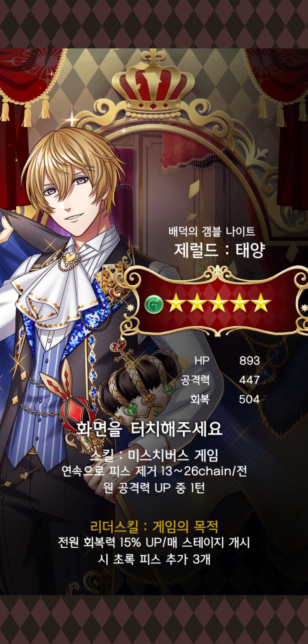Click the HP value 893
308x644 pixels.
[250, 361]
